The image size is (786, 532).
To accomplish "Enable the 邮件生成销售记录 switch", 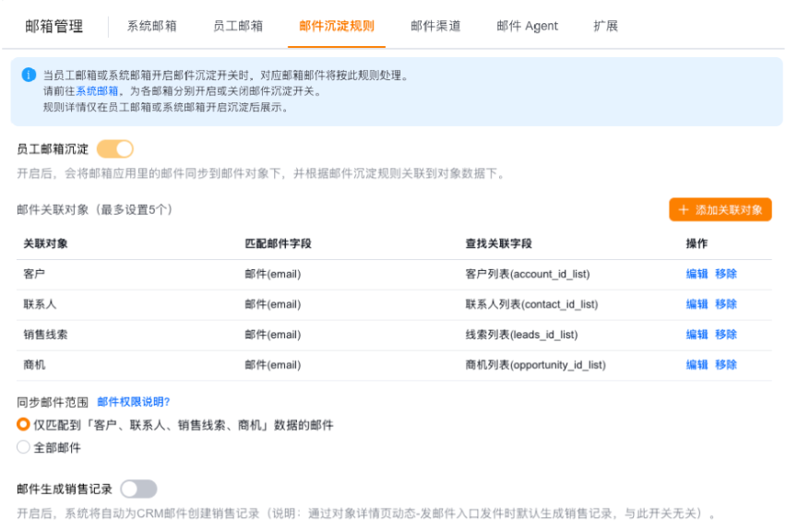I will pos(139,489).
